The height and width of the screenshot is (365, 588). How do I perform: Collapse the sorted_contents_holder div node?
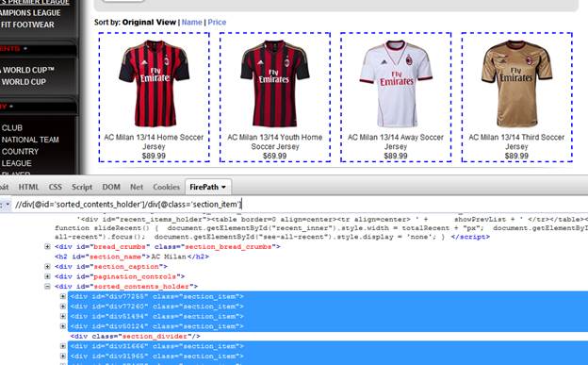(x=47, y=287)
